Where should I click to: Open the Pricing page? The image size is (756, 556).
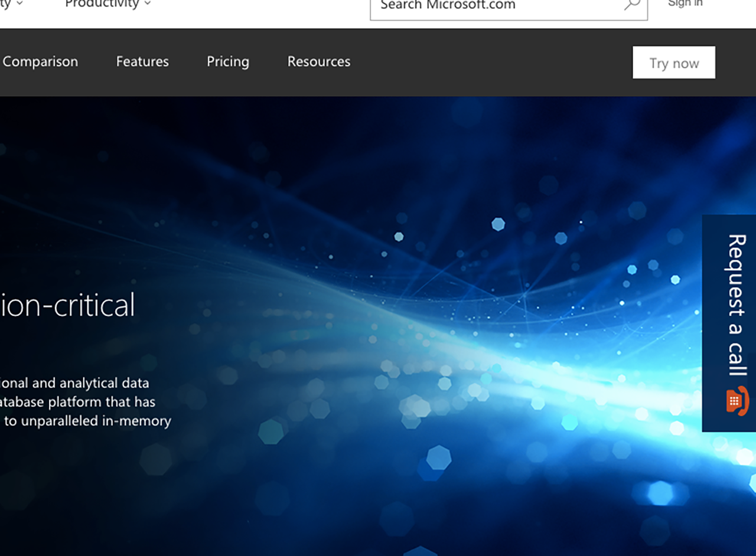coord(228,61)
